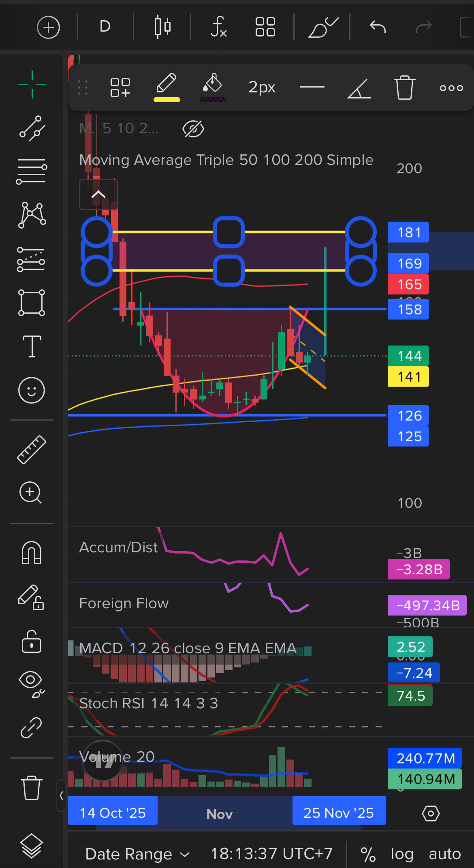Toggle visibility of the MA indicator
Screen dimensions: 474x868
193,129
